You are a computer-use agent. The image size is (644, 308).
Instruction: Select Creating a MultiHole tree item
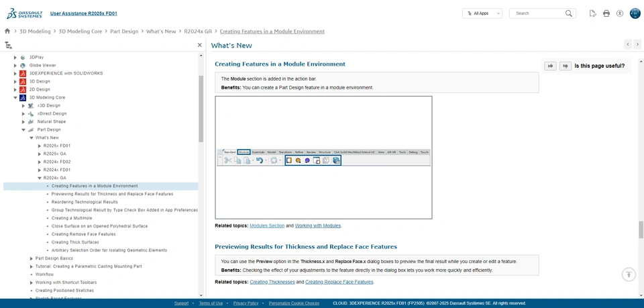[x=72, y=218]
